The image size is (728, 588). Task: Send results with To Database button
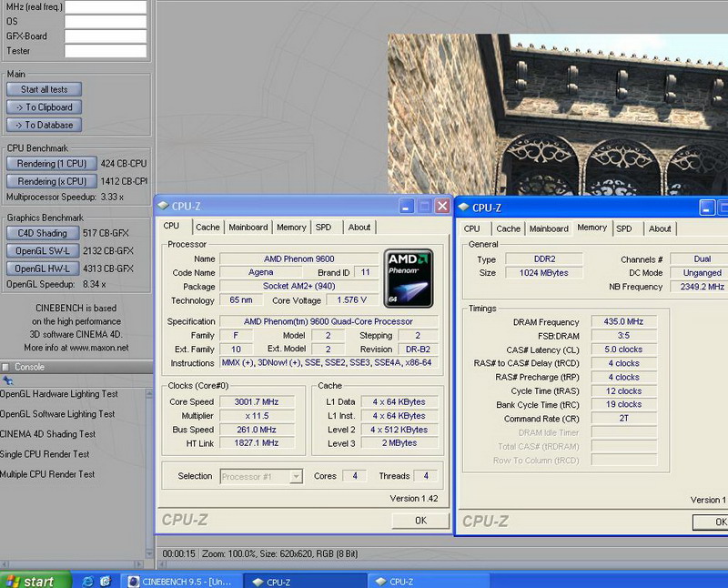tap(44, 125)
